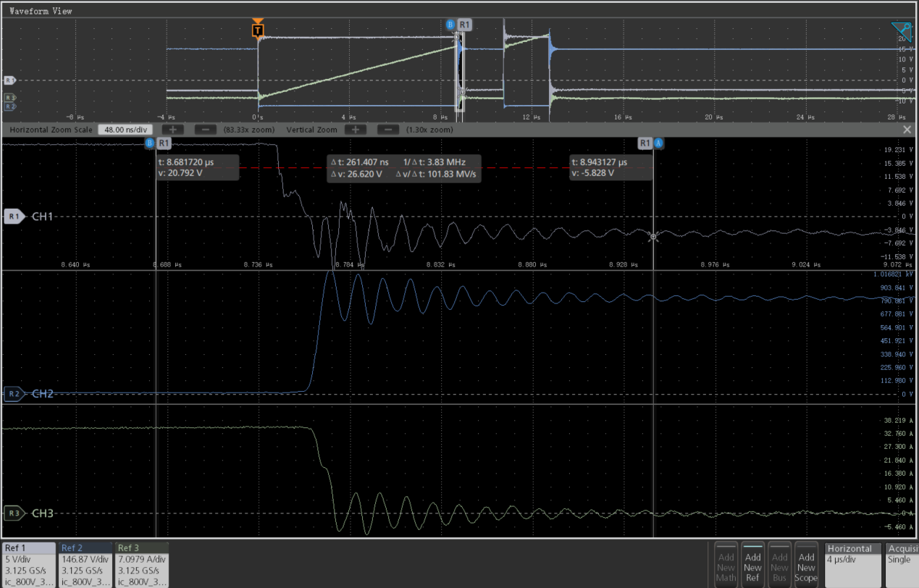
Task: Open the Horizontal 4 µs/div badge
Action: (853, 565)
